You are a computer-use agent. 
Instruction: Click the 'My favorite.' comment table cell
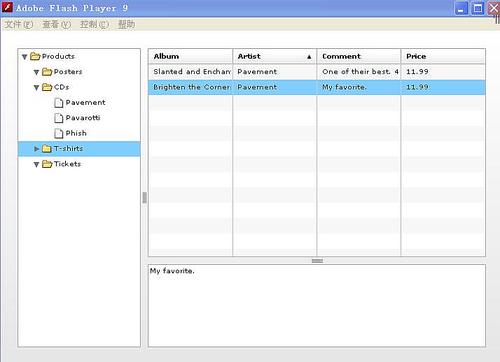point(359,87)
